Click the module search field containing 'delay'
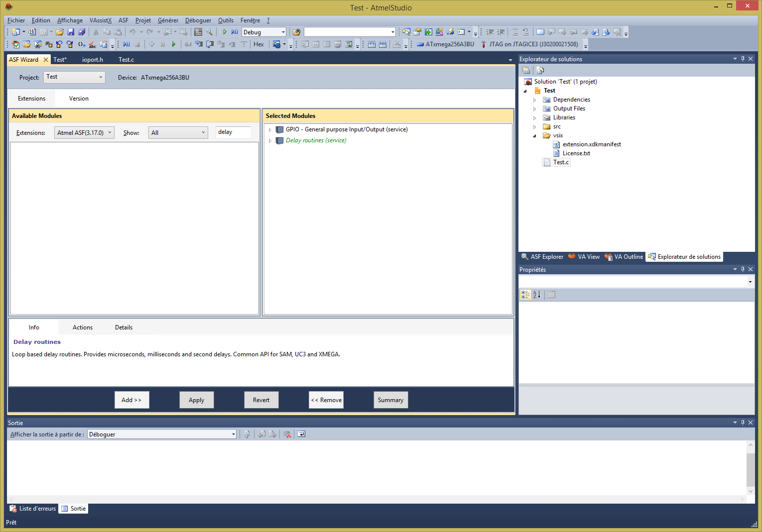 coord(233,132)
